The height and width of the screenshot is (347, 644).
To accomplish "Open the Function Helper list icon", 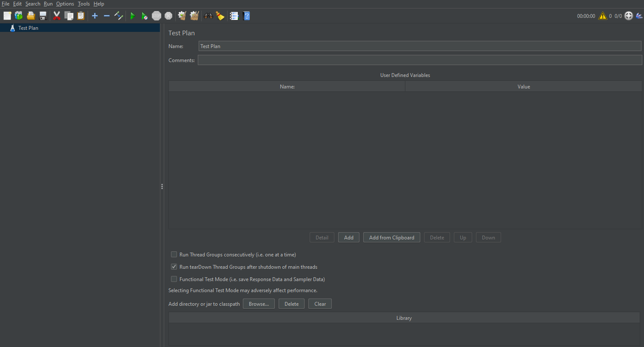I will tap(234, 16).
